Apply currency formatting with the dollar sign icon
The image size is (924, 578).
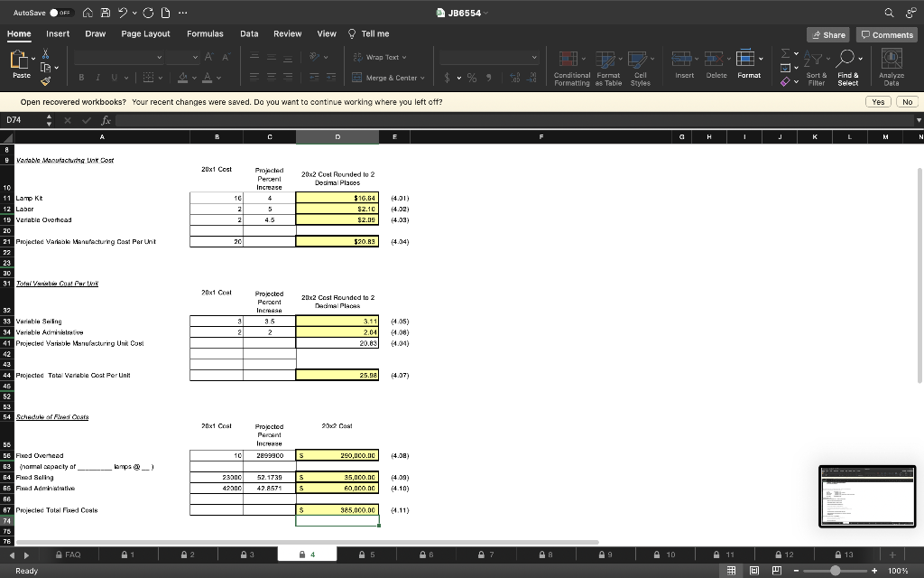coord(447,78)
